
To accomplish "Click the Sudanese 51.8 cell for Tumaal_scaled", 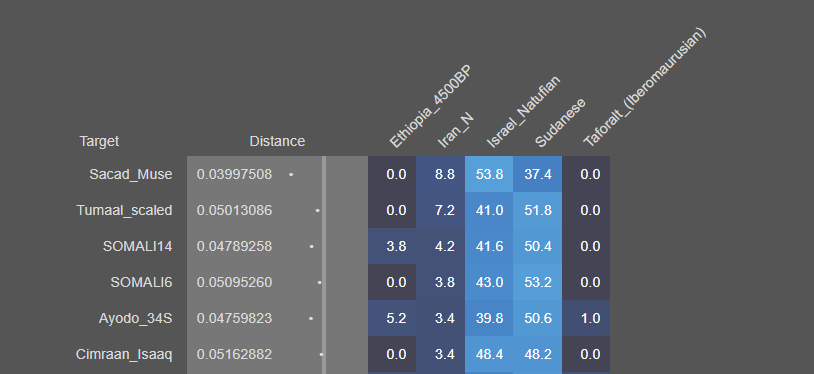I will 537,210.
